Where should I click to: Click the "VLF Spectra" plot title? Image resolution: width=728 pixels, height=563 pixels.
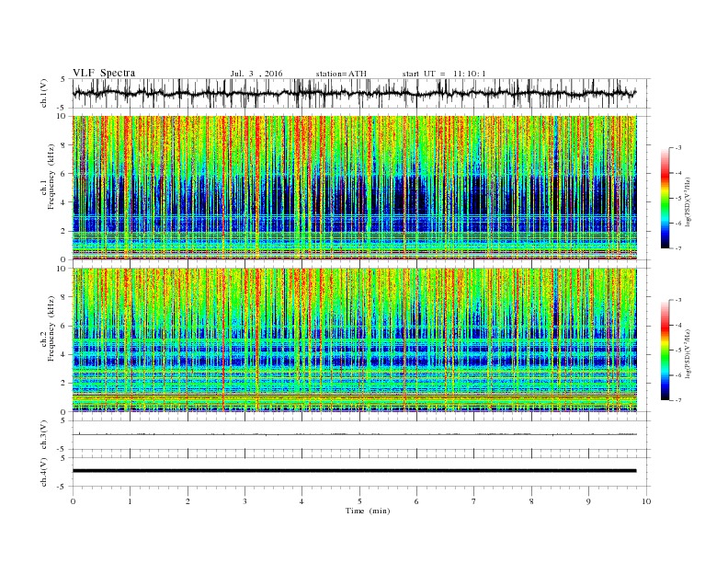point(104,73)
